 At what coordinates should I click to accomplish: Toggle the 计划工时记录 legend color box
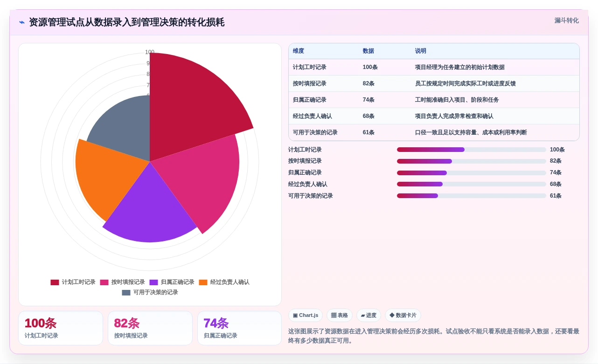tap(55, 282)
